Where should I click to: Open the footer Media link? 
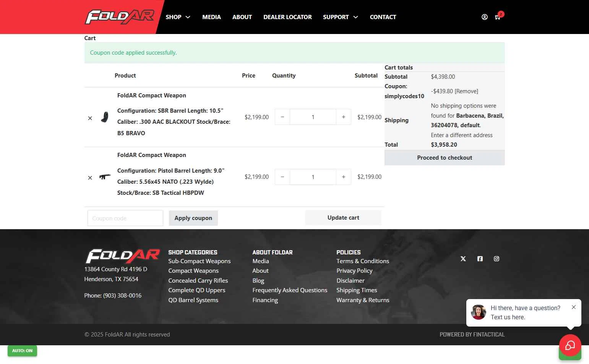point(261,261)
